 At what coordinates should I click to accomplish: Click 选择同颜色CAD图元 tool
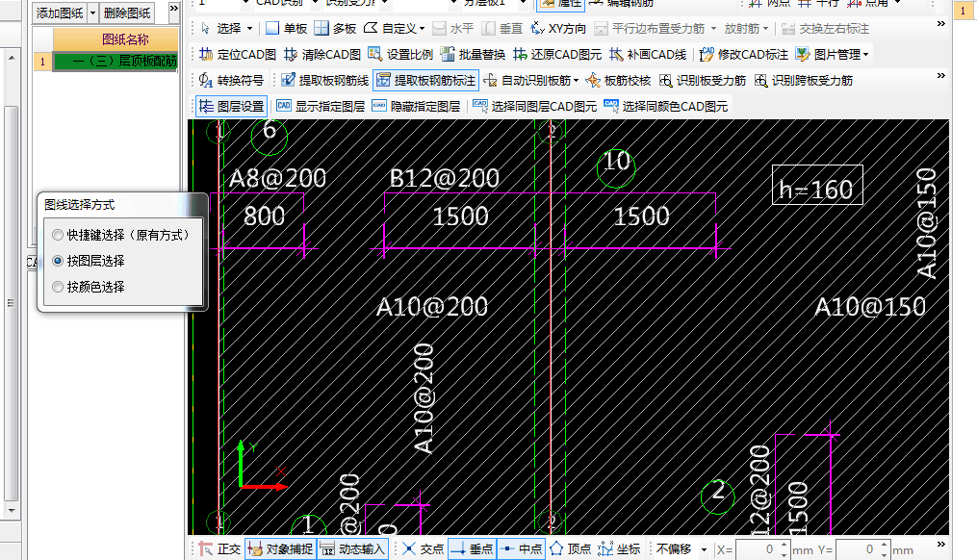tap(665, 107)
